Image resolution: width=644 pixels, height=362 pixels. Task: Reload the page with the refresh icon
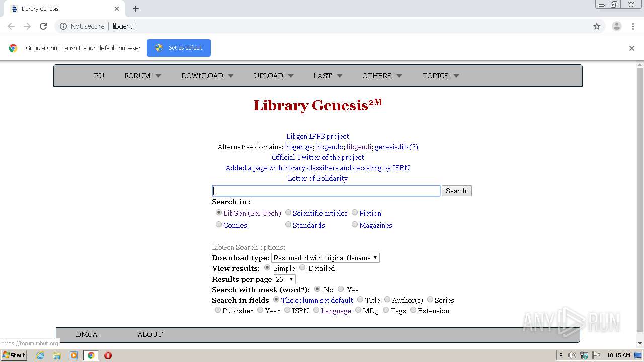coord(43,26)
